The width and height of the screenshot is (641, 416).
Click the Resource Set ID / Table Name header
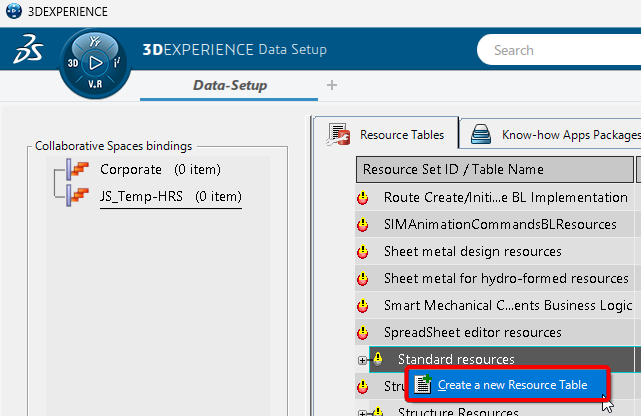pos(495,169)
